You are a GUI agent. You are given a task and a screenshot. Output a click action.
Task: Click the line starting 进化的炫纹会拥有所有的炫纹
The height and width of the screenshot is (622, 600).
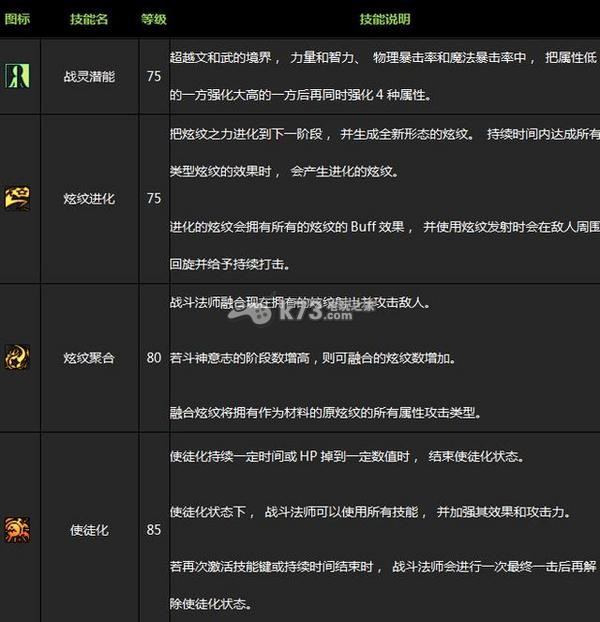[x=385, y=227]
